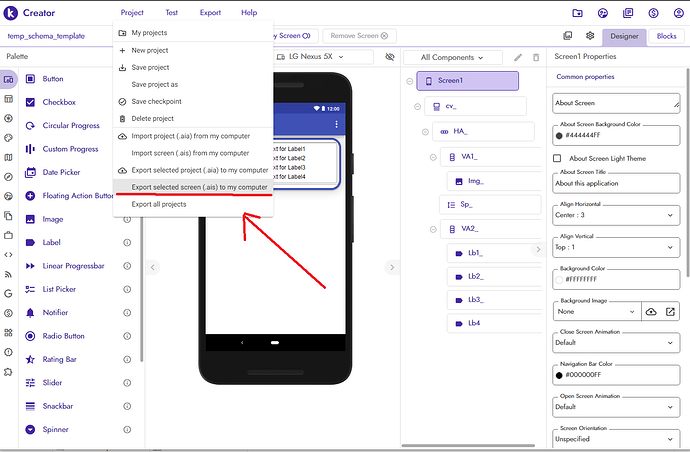Select Save checkpoint from Project menu

pyautogui.click(x=155, y=101)
